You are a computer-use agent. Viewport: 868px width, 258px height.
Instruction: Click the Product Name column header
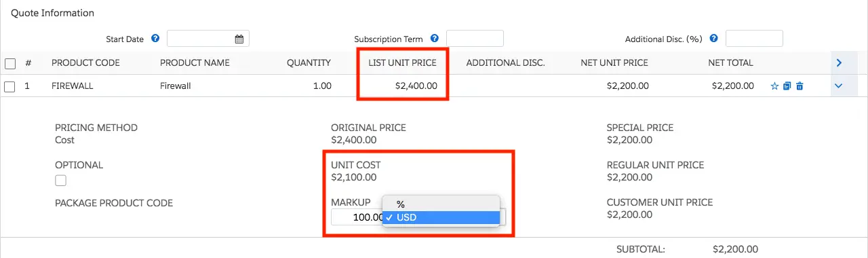(195, 62)
